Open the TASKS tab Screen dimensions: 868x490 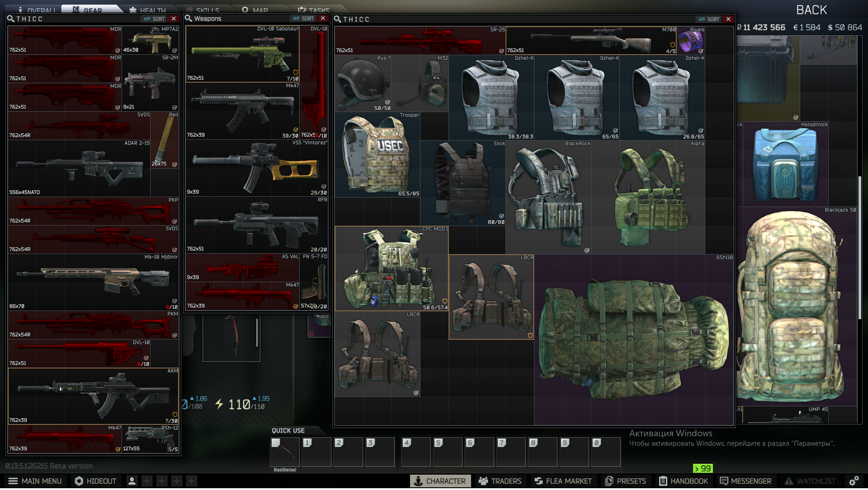pyautogui.click(x=314, y=9)
